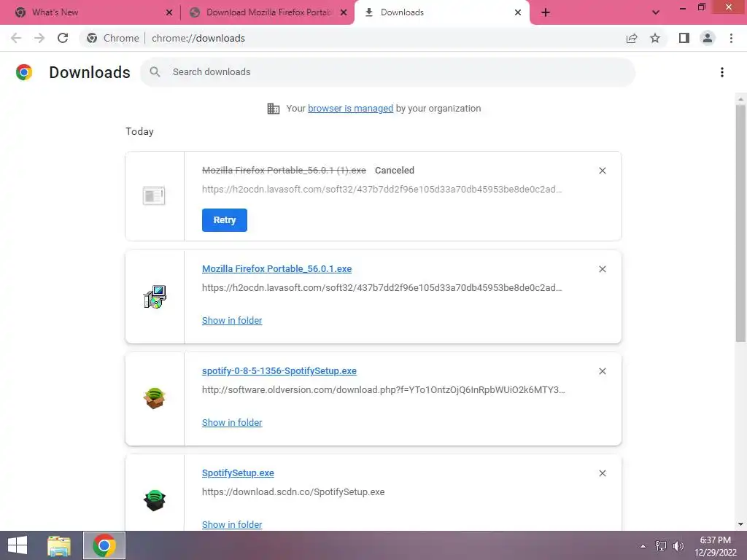Screen dimensions: 747x560
Task: Click the download.scdn.co SpotifySetup URL
Action: pos(293,492)
